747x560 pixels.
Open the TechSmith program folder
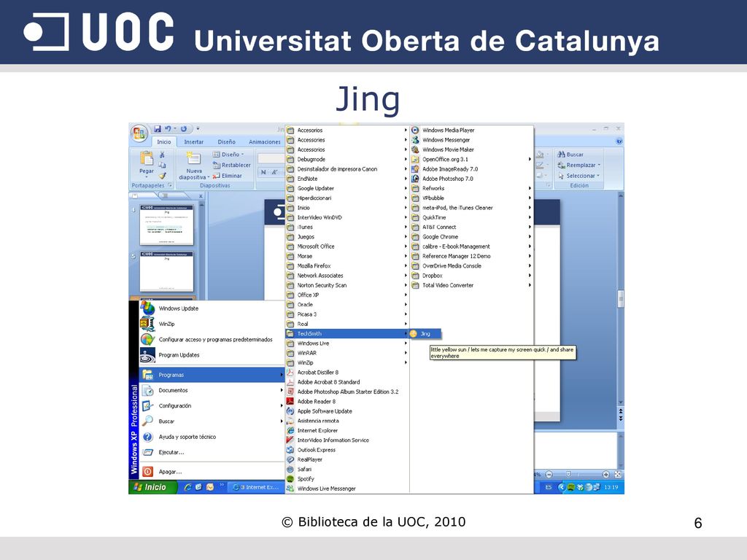tap(347, 334)
